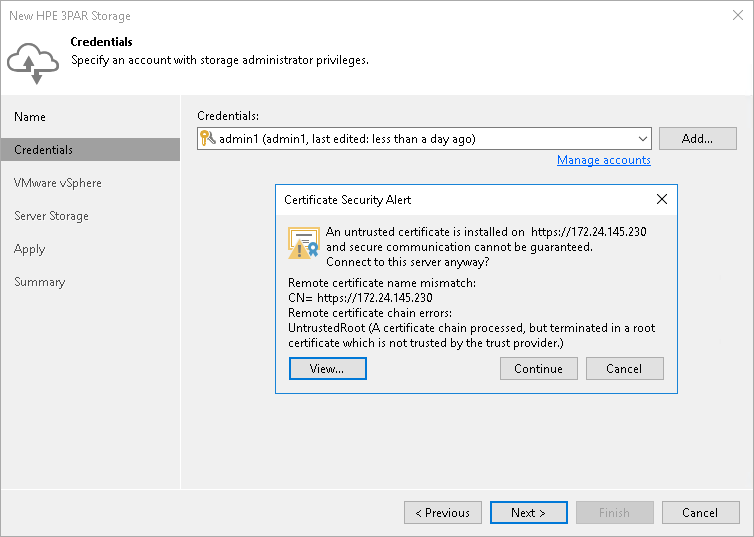Go to the Name wizard step
Image resolution: width=754 pixels, height=537 pixels.
[30, 117]
